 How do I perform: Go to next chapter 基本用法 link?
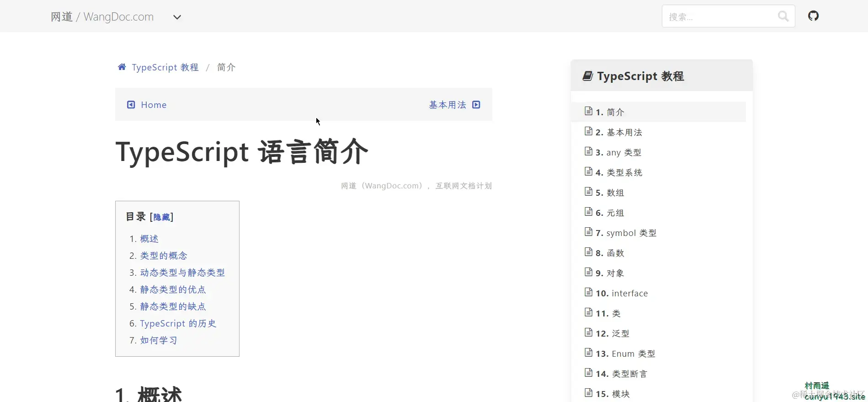pyautogui.click(x=447, y=105)
